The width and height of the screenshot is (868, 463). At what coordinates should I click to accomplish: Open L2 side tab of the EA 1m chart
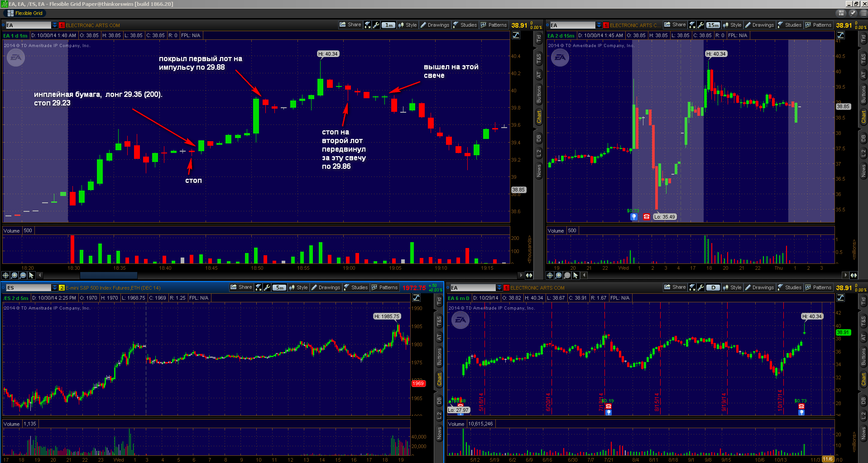(539, 153)
